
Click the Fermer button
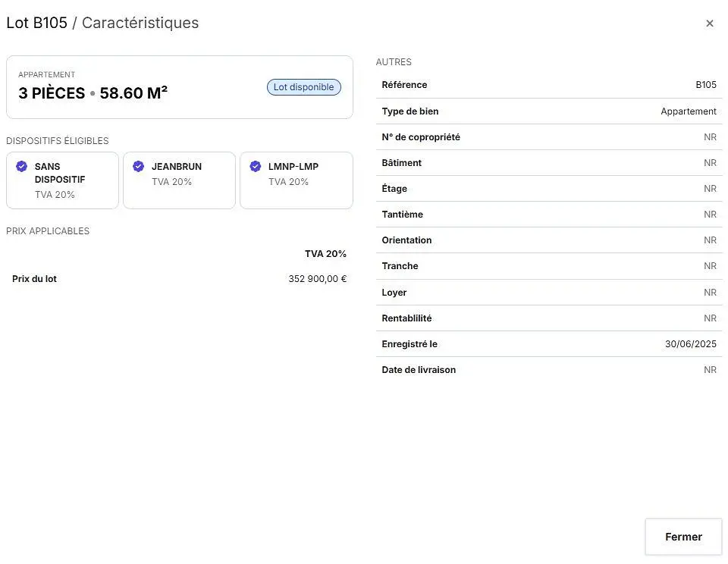click(x=683, y=537)
